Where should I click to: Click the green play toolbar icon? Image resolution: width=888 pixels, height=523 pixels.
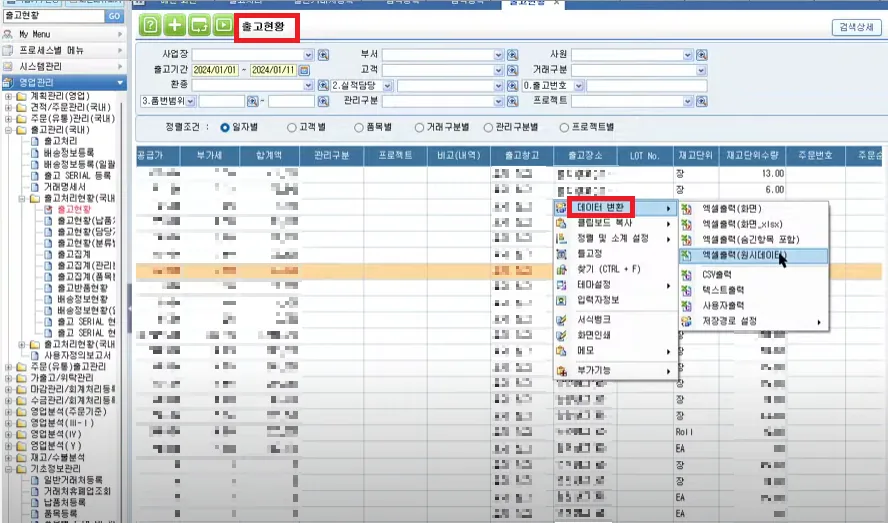coord(223,25)
